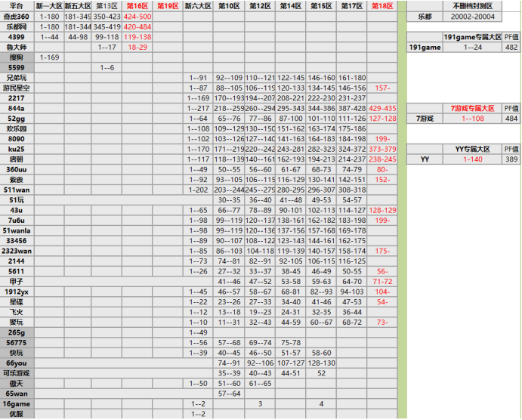The width and height of the screenshot is (522, 420).
Task: Click the red "429-435" cell
Action: pos(382,108)
